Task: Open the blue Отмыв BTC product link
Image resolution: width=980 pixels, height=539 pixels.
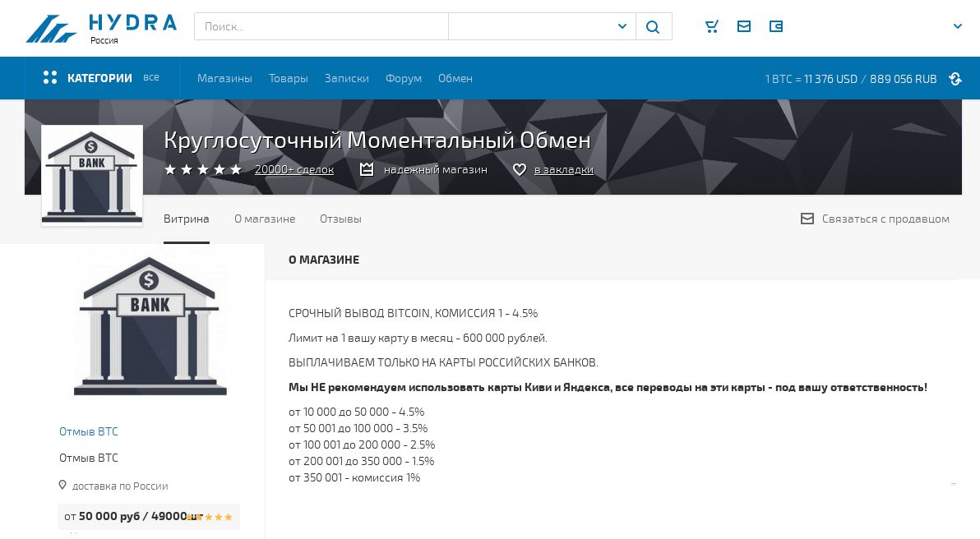Action: point(88,431)
